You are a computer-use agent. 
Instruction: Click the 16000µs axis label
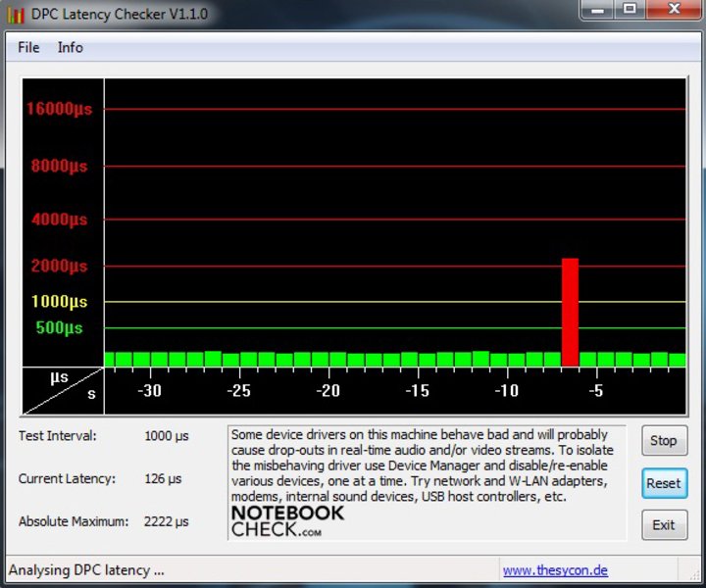pos(59,109)
